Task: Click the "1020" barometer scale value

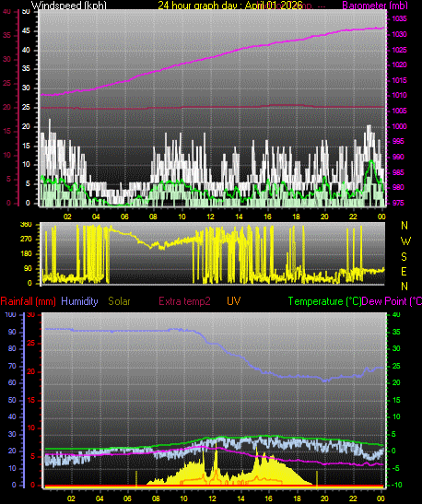Action: (399, 64)
